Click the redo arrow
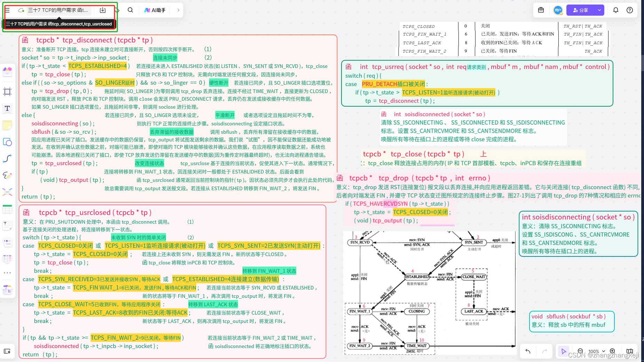Viewport: 644px width, 362px height. [x=545, y=351]
